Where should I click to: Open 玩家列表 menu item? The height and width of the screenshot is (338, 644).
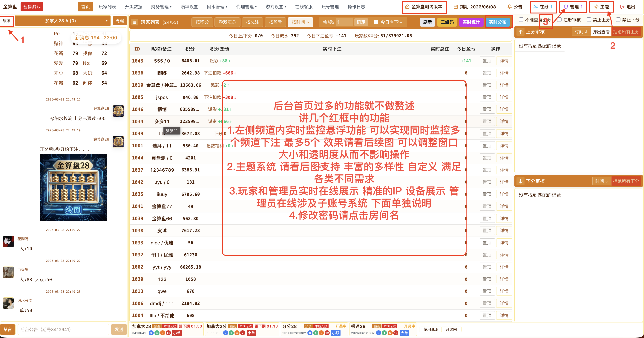click(x=108, y=7)
